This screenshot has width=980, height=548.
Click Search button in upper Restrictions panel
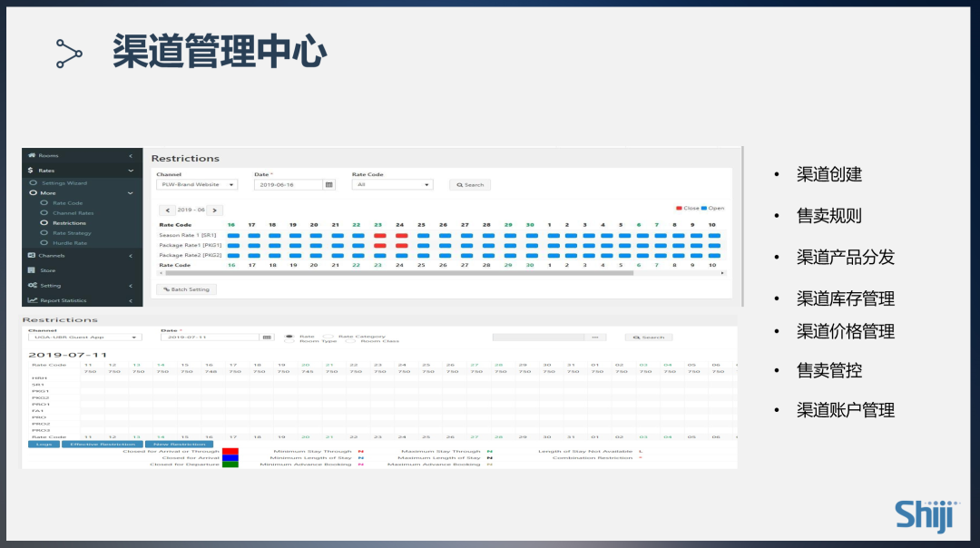[x=470, y=185]
